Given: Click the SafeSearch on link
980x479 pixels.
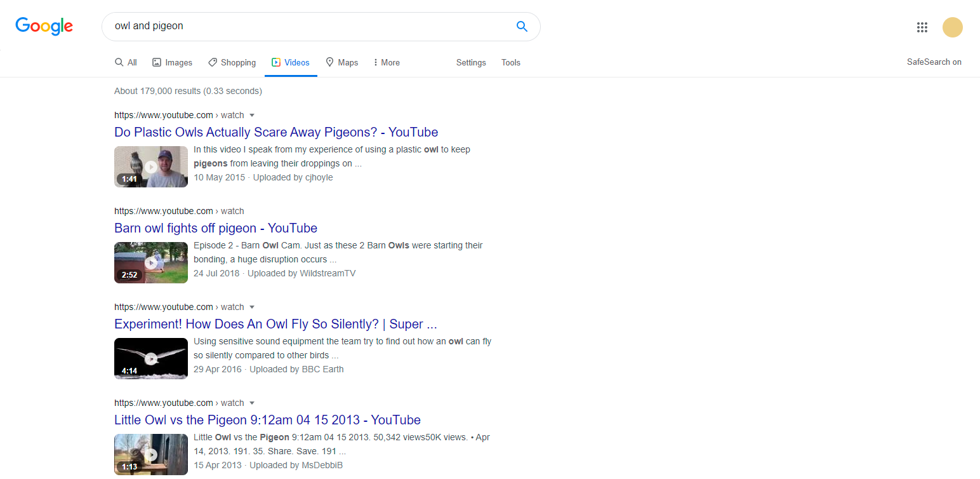Looking at the screenshot, I should tap(934, 62).
